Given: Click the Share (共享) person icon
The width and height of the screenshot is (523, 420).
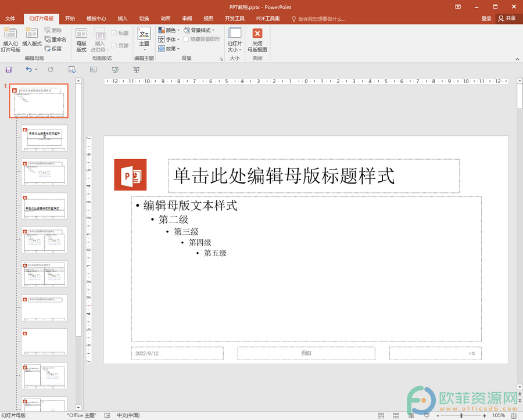Looking at the screenshot, I should pyautogui.click(x=501, y=19).
